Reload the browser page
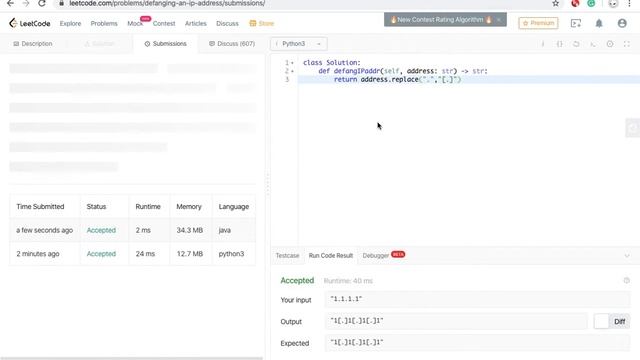Screen dimensions: 640x360 click(42, 3)
